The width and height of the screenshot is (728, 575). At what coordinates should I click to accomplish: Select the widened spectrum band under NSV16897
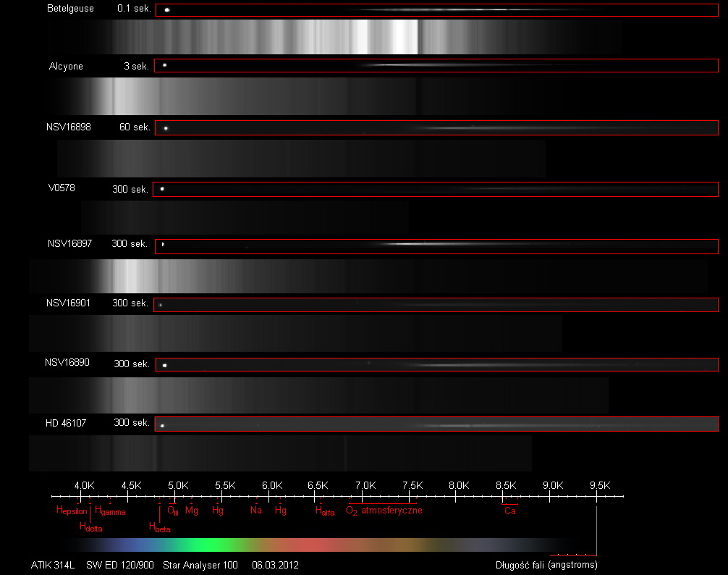(368, 276)
